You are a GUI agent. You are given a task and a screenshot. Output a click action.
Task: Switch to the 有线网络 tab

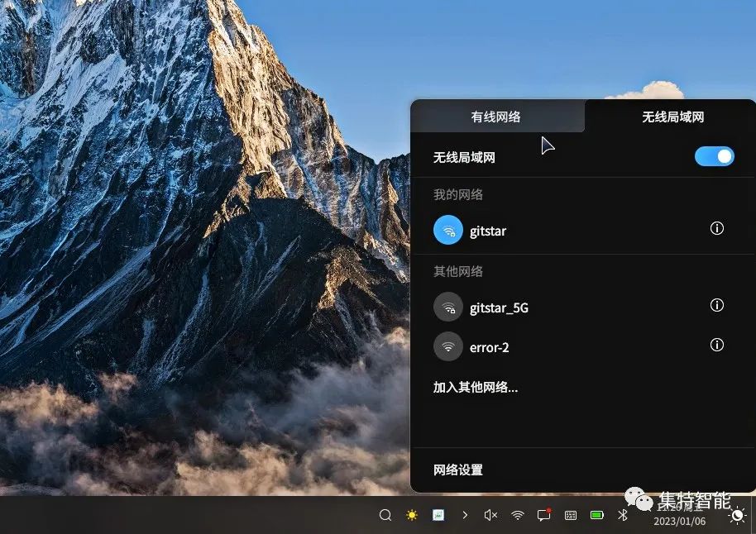tap(496, 117)
